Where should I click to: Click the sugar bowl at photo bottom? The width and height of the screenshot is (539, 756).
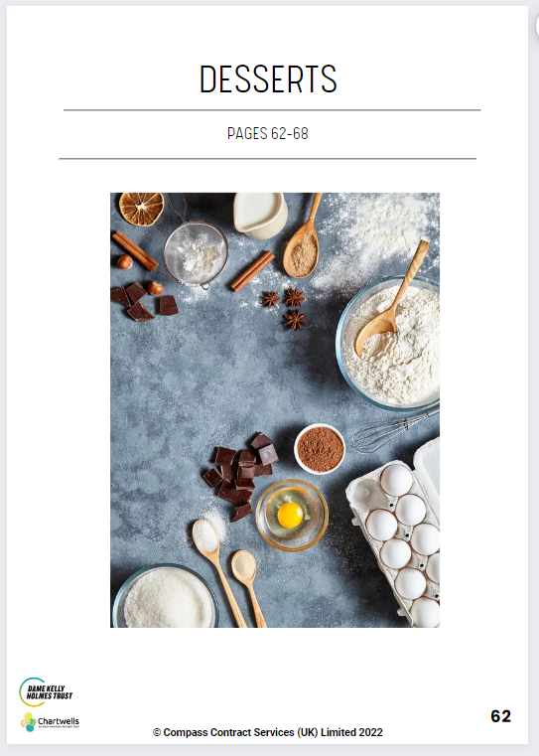[x=166, y=597]
